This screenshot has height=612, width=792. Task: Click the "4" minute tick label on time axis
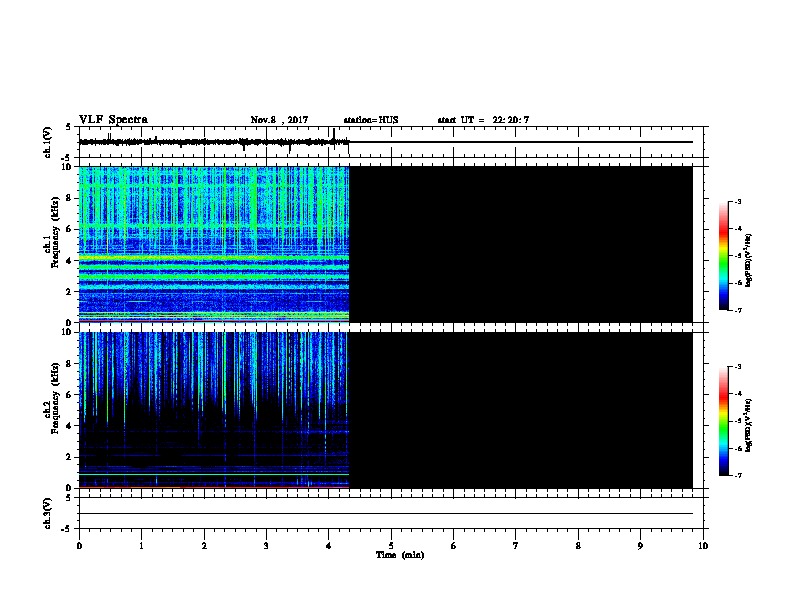coord(328,546)
